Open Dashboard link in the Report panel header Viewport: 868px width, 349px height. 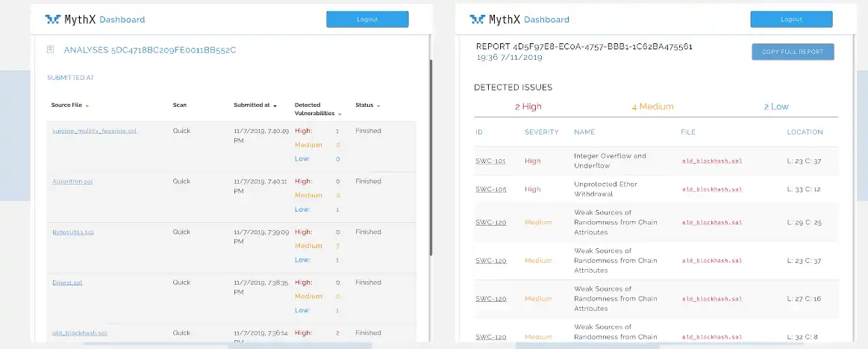[x=546, y=20]
